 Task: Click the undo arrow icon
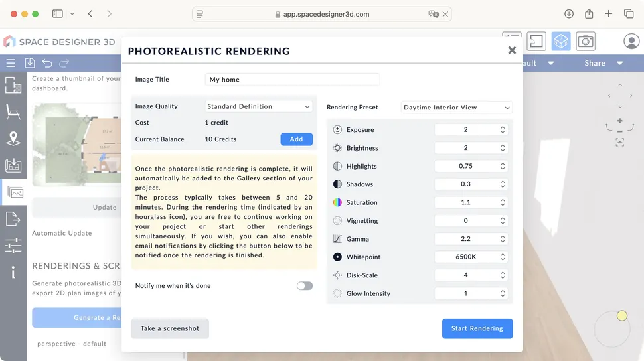click(47, 63)
